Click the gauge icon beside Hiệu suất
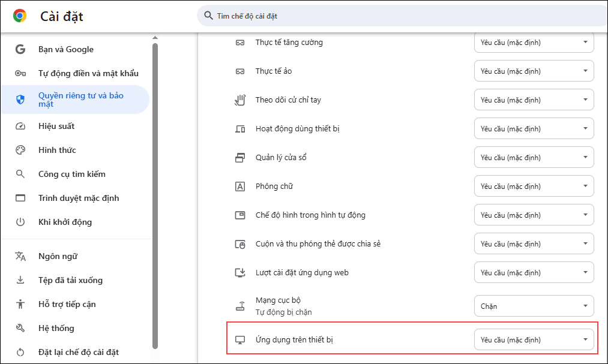This screenshot has height=364, width=608. click(x=20, y=126)
